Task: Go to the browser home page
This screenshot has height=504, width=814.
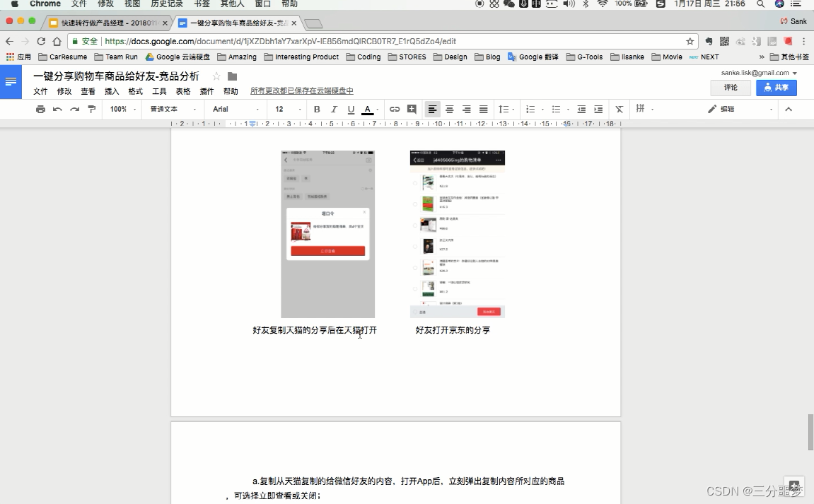Action: [x=57, y=41]
